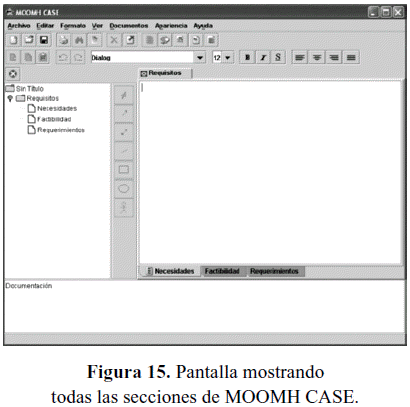Click the New document toolbar icon
410x407 pixels.
tap(13, 40)
